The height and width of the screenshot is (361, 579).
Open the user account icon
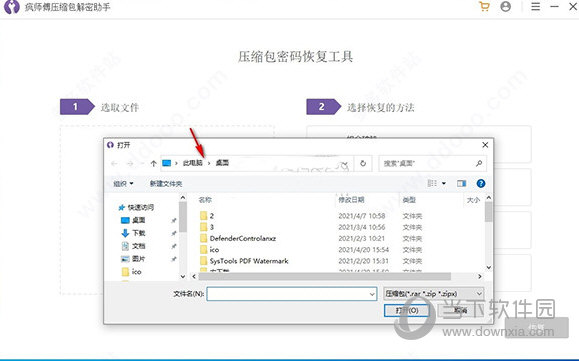coord(506,7)
